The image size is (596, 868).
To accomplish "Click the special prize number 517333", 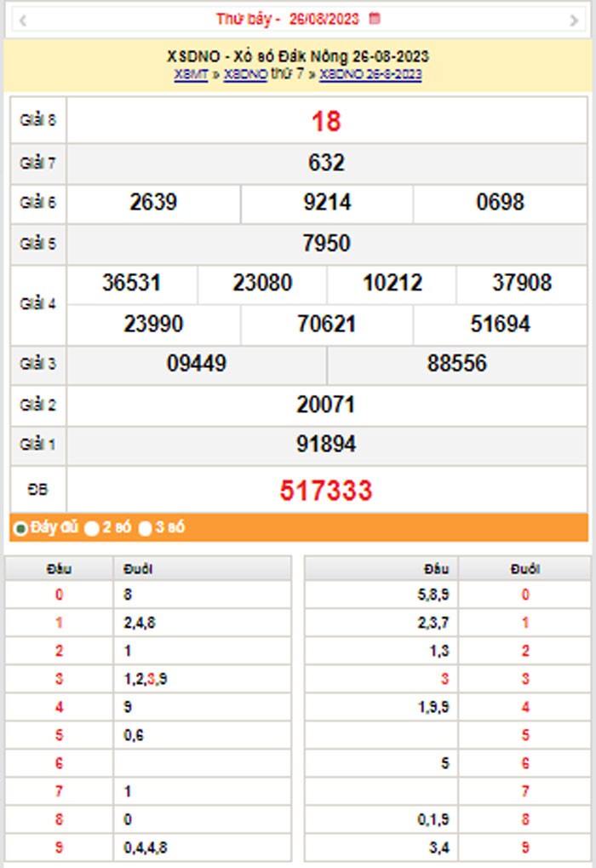I will click(326, 491).
